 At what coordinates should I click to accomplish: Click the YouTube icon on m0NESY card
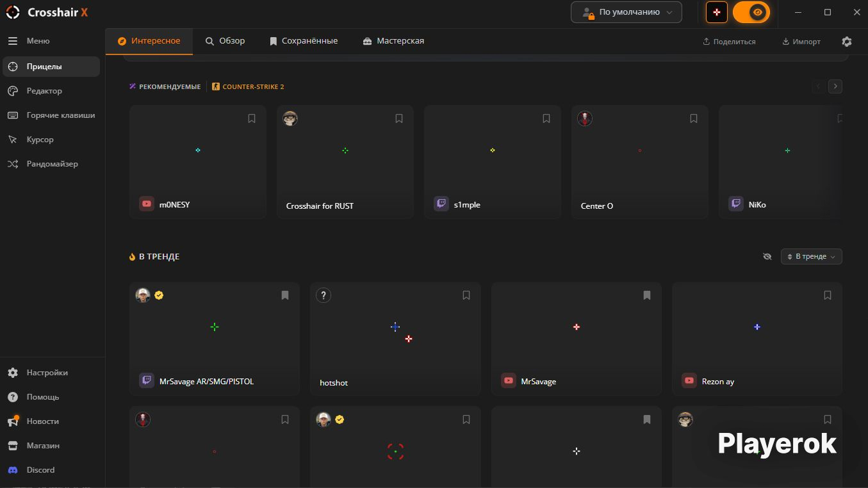[x=147, y=204]
